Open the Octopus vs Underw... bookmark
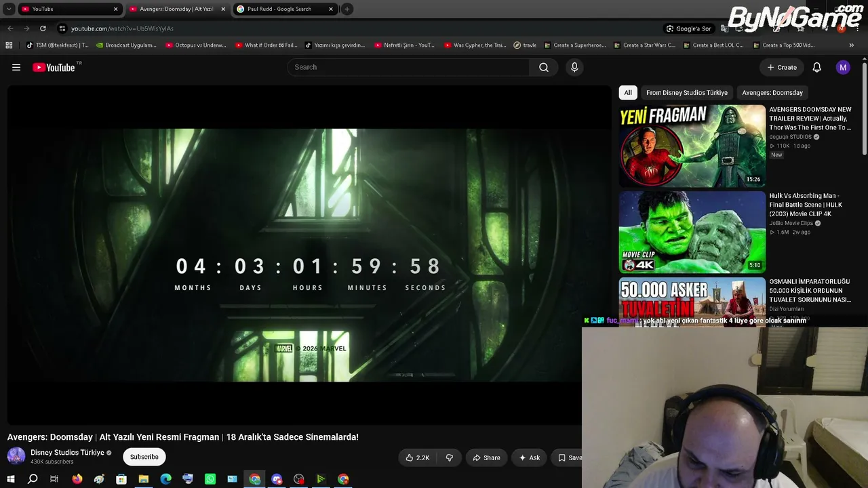868x488 pixels. 196,45
